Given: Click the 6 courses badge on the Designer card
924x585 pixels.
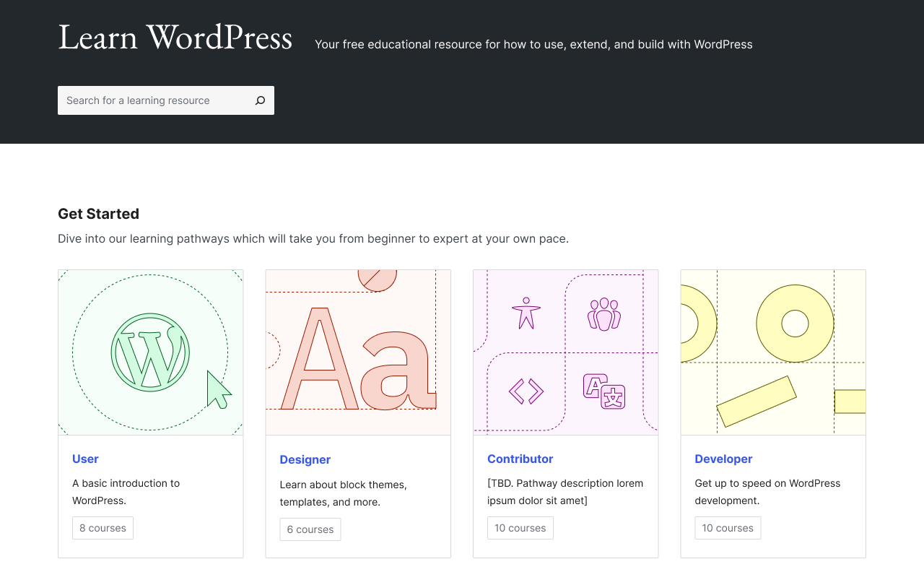Looking at the screenshot, I should pyautogui.click(x=310, y=529).
